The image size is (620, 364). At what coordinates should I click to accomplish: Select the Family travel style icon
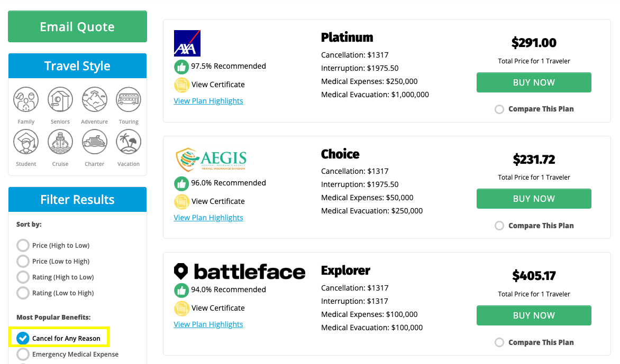point(26,100)
